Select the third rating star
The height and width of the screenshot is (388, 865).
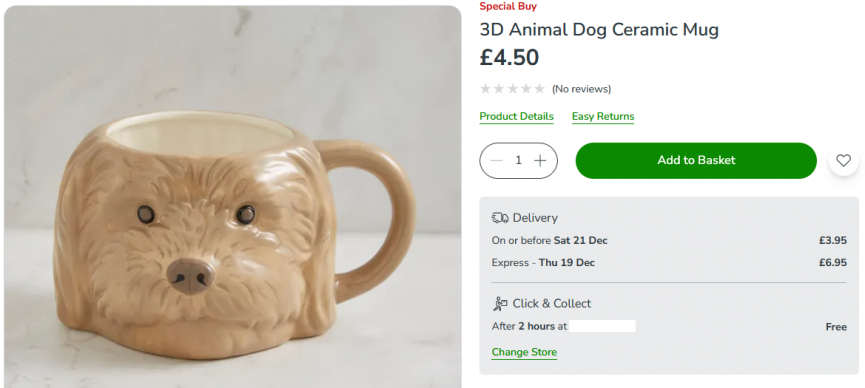coord(512,89)
